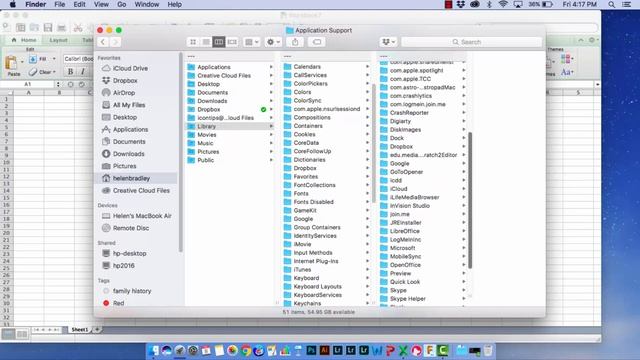This screenshot has height=360, width=640.
Task: Open the Go menu
Action: [122, 4]
